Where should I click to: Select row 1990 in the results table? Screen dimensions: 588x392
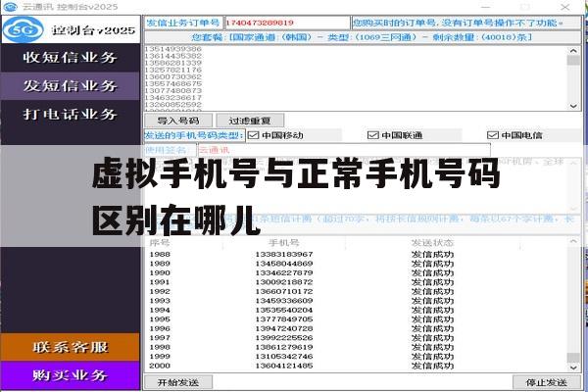point(356,272)
